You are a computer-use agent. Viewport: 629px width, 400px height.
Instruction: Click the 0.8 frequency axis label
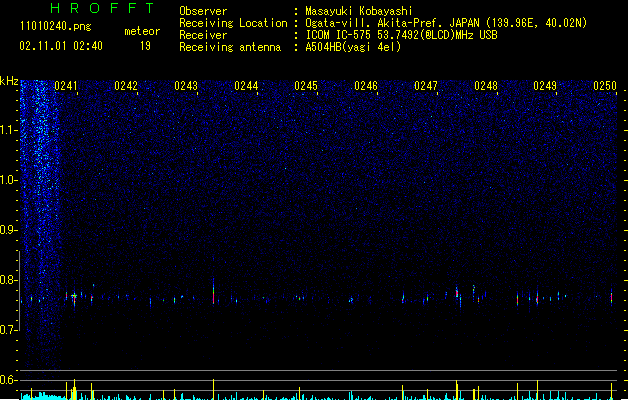pyautogui.click(x=9, y=280)
